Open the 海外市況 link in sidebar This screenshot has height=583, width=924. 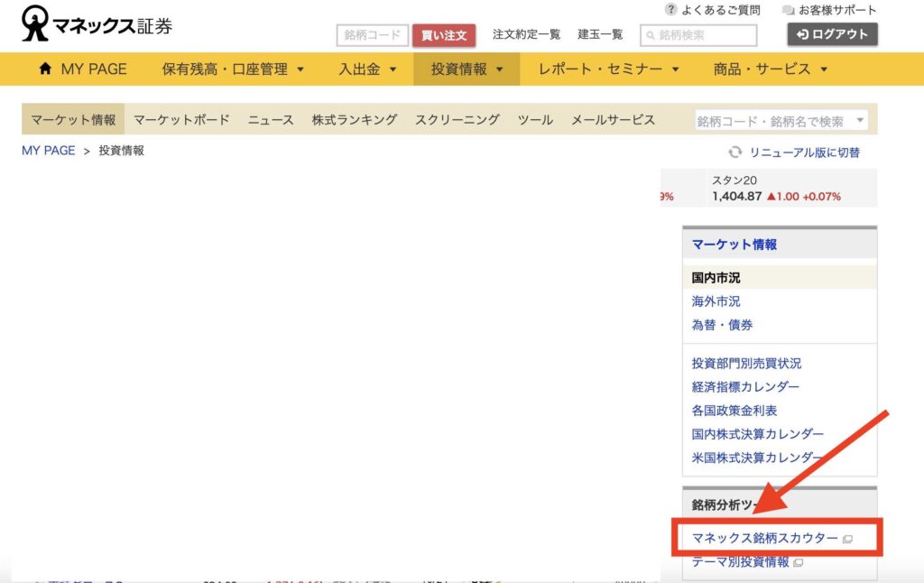[x=716, y=301]
